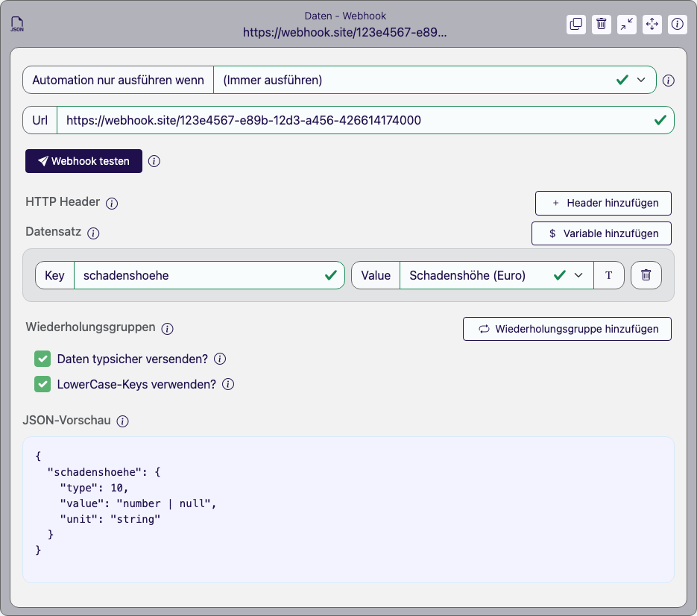This screenshot has height=616, width=697.
Task: Click Variable hinzufügen button
Action: (602, 233)
